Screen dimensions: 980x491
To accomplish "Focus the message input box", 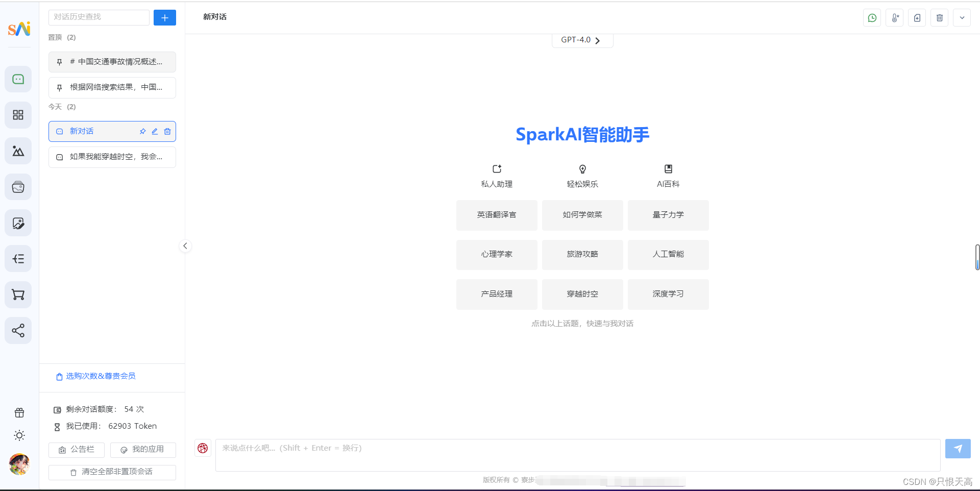I will pos(578,455).
